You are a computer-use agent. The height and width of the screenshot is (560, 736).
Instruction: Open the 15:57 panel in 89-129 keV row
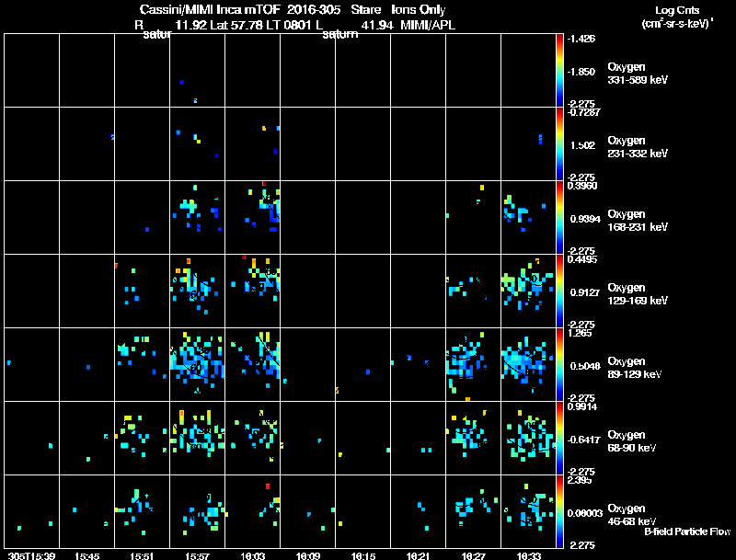tap(197, 364)
